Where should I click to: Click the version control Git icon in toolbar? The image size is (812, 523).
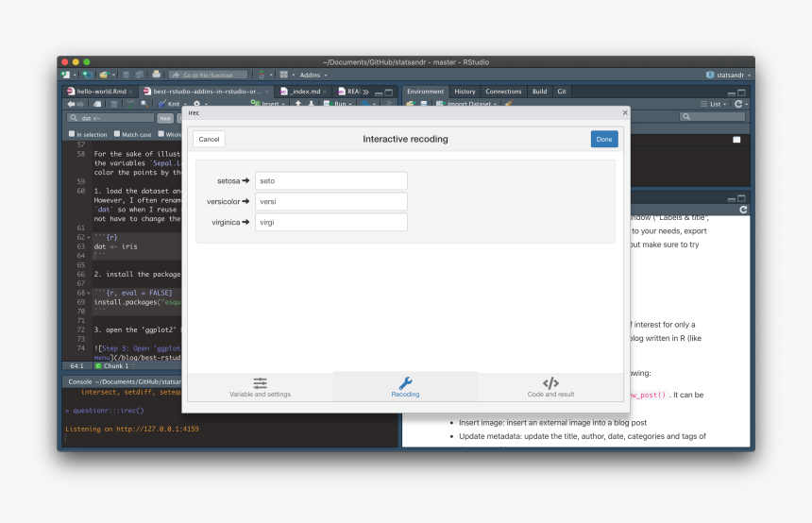(262, 76)
